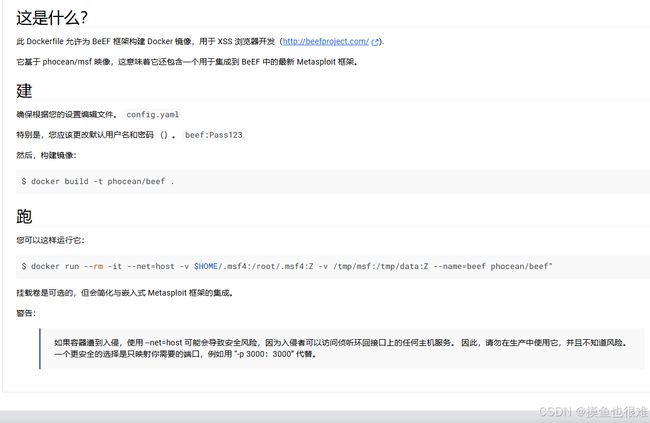
Task: Click the warning quote about --net=host risk
Action: (342, 348)
